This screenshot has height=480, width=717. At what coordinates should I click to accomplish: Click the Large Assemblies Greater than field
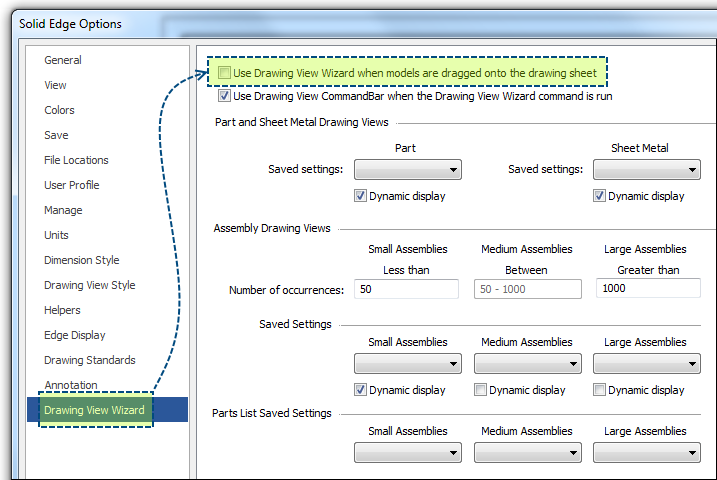pyautogui.click(x=648, y=288)
